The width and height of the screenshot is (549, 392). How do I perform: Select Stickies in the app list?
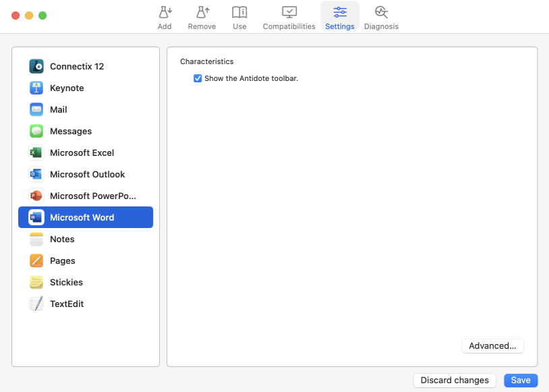point(66,282)
